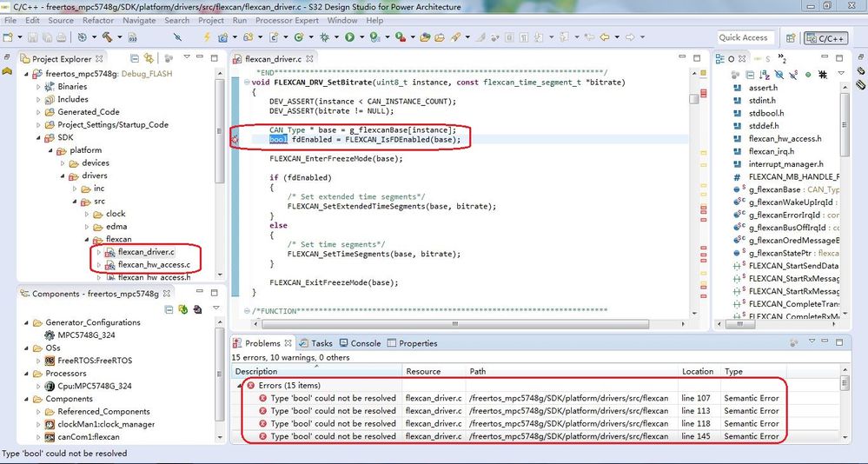Image resolution: width=868 pixels, height=464 pixels.
Task: Open the Build hammer dropdown arrow
Action: coord(120,37)
